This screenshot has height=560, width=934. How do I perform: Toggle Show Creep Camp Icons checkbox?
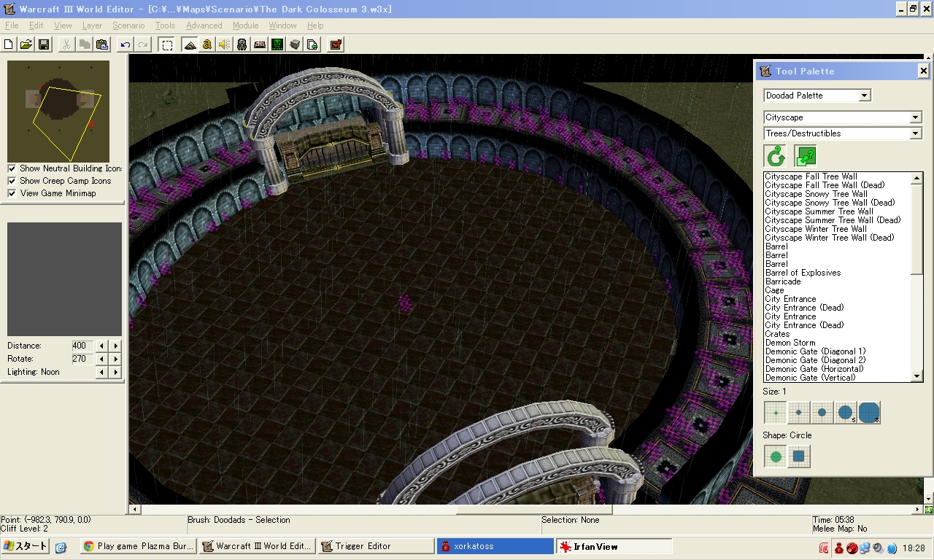click(x=12, y=181)
